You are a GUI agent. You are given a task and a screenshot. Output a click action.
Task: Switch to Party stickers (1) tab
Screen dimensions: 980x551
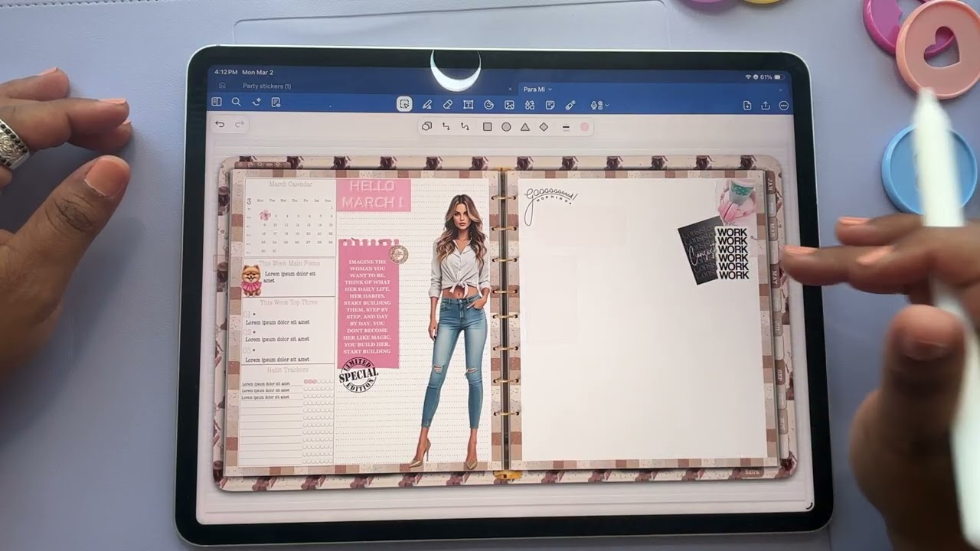(x=266, y=86)
